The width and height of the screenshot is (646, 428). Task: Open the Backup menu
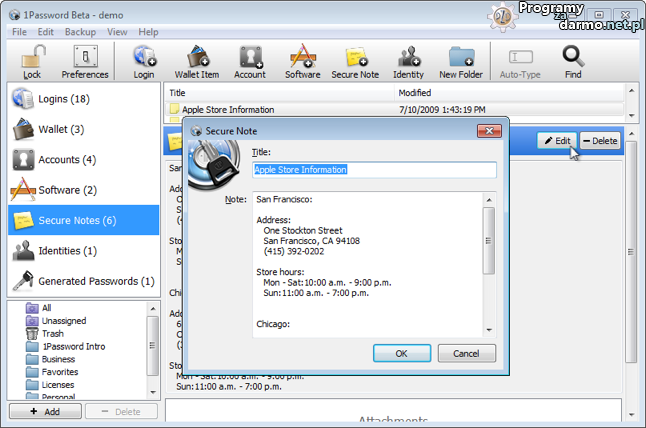[x=80, y=32]
